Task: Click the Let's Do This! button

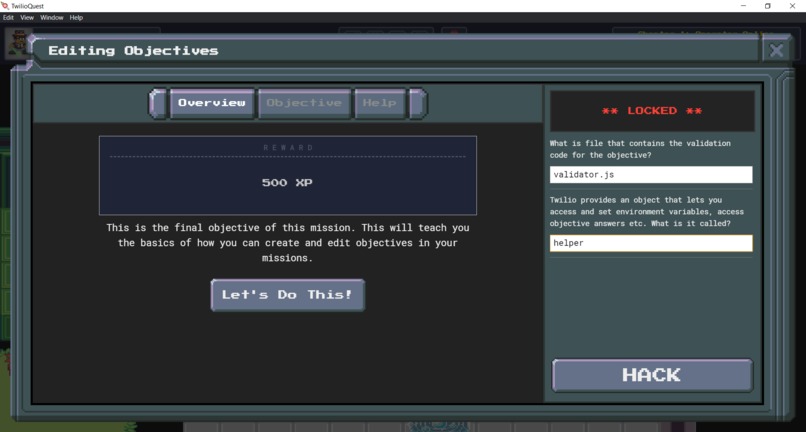Action: pyautogui.click(x=287, y=295)
